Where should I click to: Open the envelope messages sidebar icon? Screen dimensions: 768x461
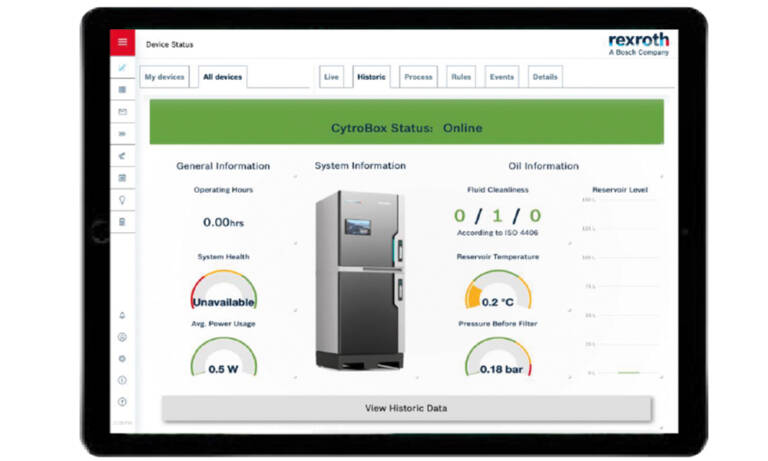122,112
